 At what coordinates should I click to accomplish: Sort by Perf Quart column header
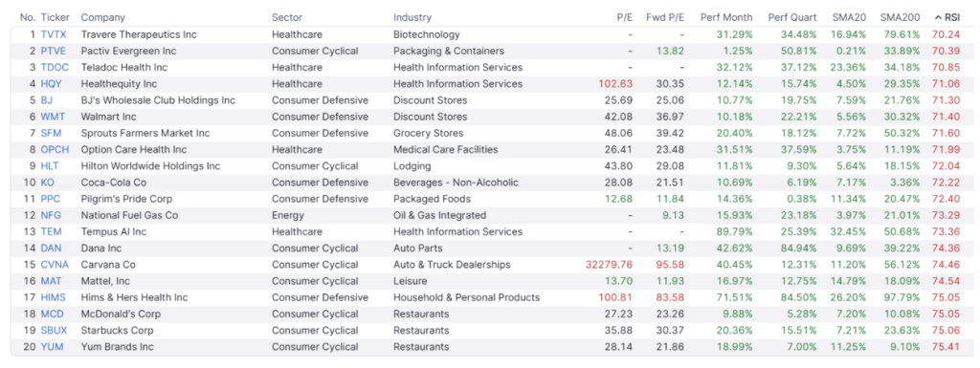point(791,17)
